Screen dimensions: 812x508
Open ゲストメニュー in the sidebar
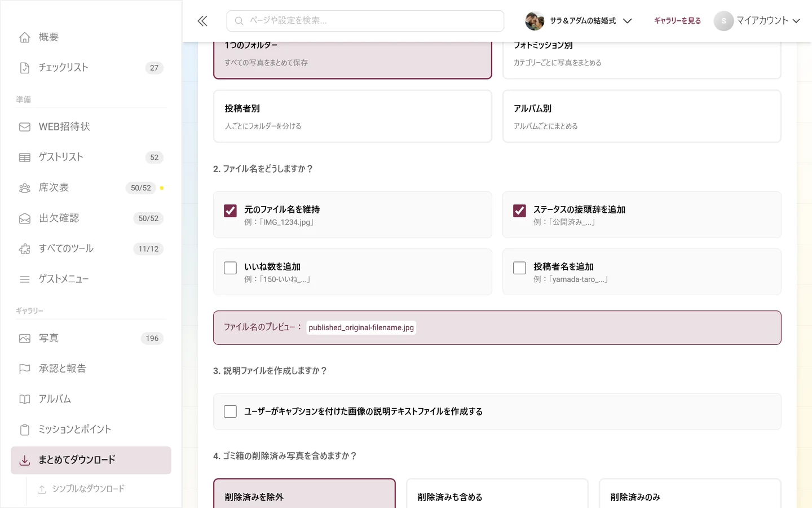pyautogui.click(x=91, y=279)
